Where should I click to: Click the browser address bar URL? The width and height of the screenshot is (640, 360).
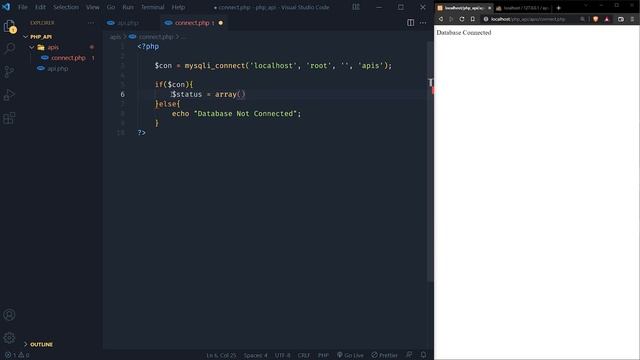point(528,19)
